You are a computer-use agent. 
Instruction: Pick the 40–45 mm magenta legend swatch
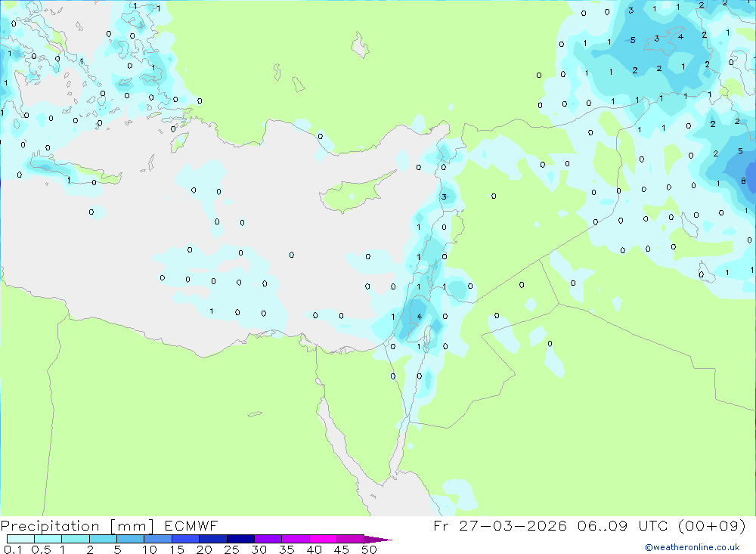[323, 539]
